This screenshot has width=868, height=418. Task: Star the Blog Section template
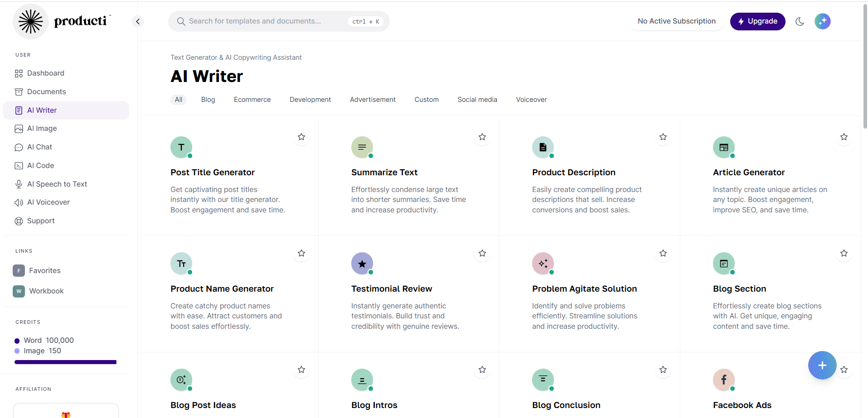pos(844,253)
